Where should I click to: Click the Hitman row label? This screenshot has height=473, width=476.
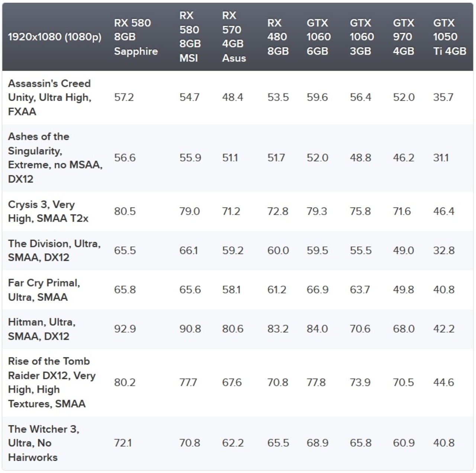point(42,329)
